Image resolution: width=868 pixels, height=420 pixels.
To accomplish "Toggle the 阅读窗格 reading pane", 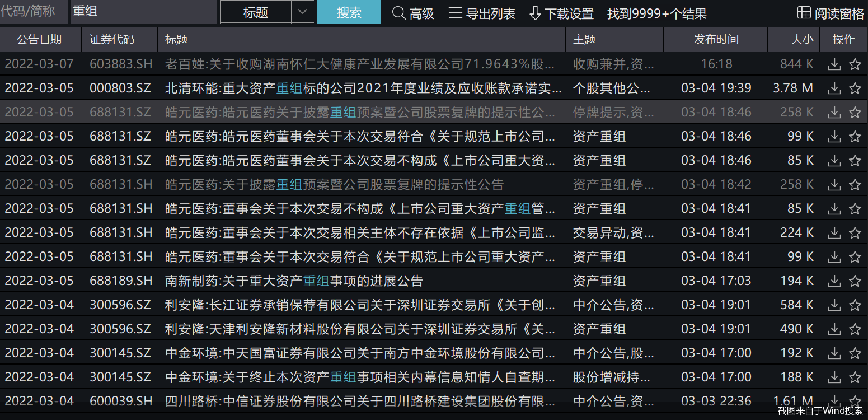I will coord(831,13).
